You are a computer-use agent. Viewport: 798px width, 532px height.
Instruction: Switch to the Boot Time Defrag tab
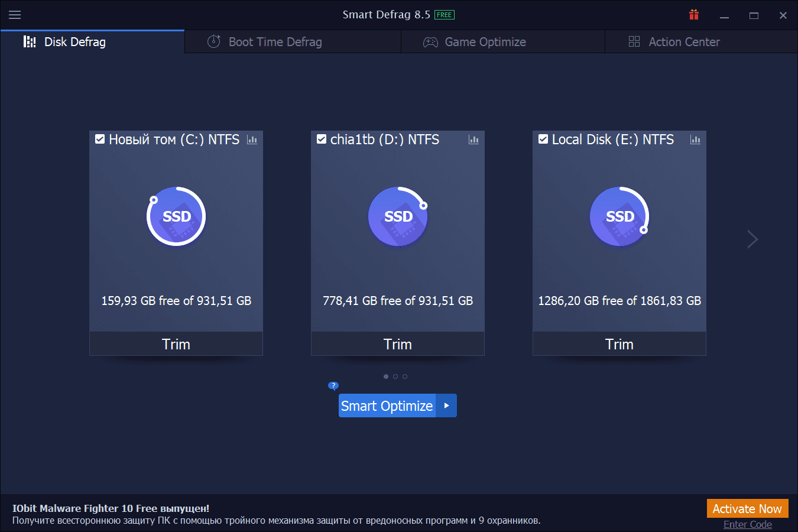tap(293, 42)
